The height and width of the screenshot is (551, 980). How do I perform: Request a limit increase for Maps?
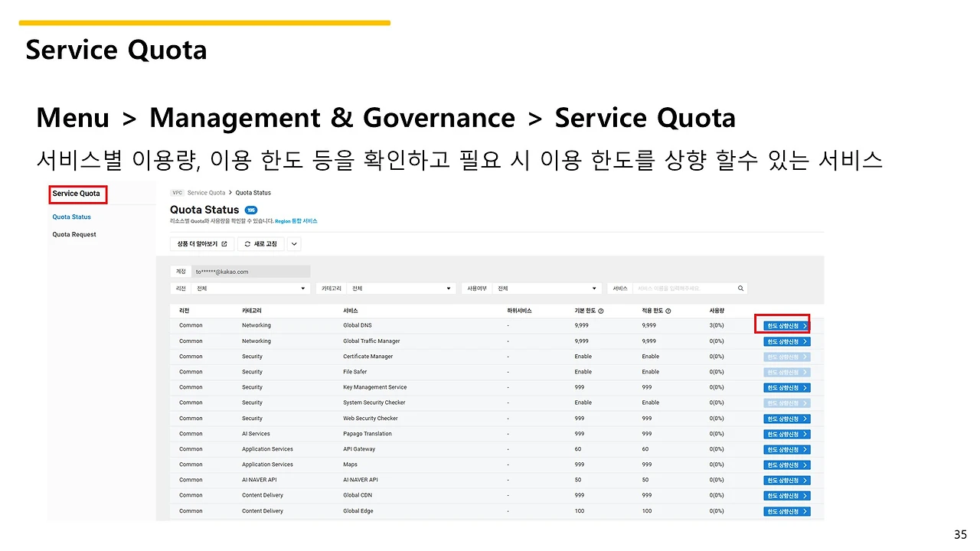[787, 465]
